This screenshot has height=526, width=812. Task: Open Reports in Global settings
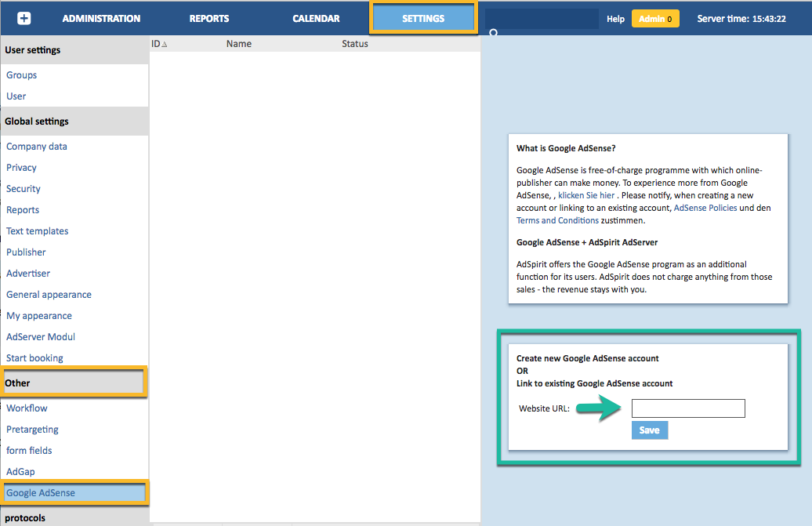[23, 210]
